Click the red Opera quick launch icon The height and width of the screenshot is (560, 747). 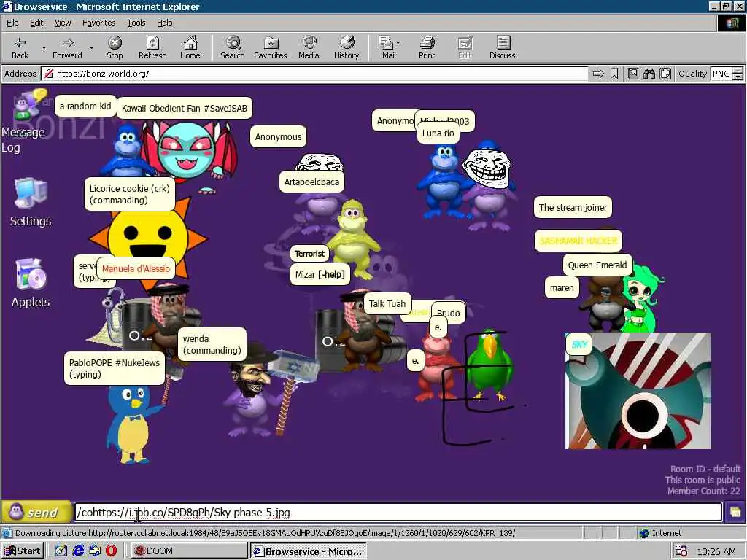pos(111,551)
